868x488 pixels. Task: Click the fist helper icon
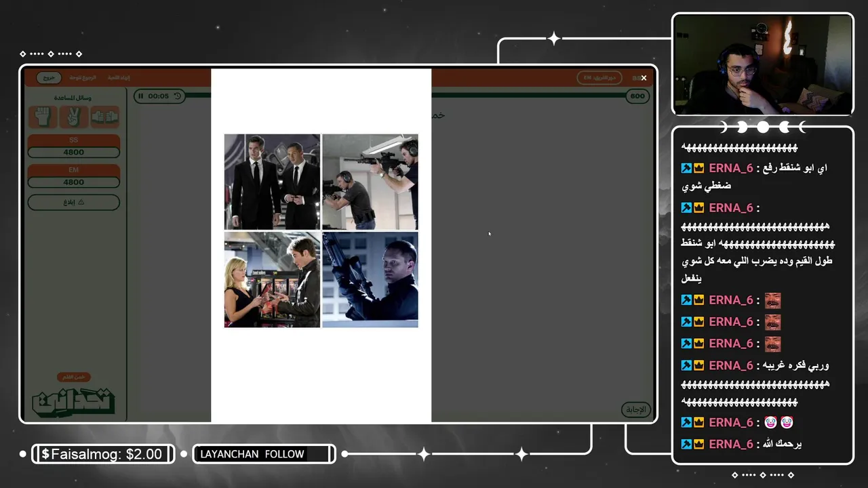tap(43, 117)
